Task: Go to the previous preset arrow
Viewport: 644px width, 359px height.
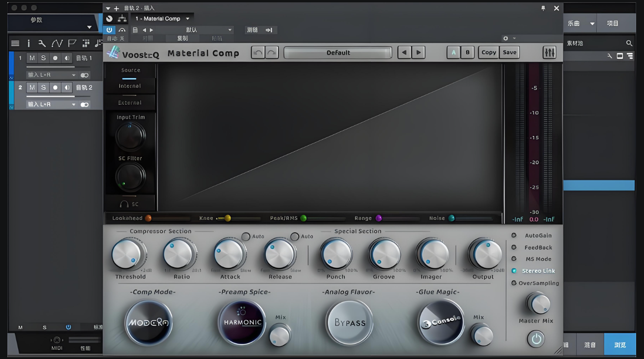Action: [404, 53]
